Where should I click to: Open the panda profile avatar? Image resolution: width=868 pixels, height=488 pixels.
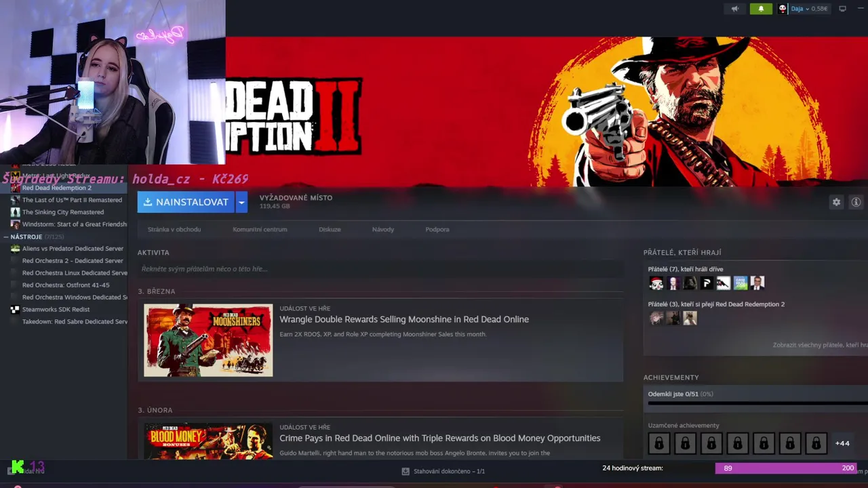783,9
